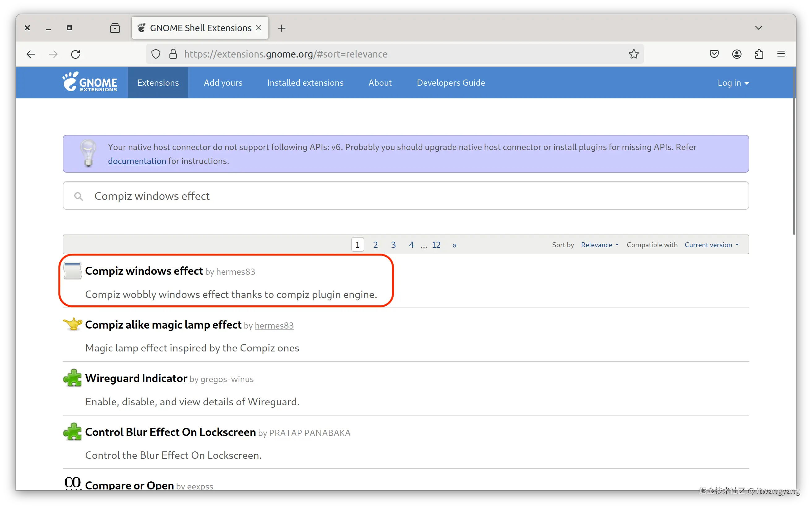This screenshot has height=508, width=812.
Task: Expand the Current version compatibility dropdown
Action: 711,245
